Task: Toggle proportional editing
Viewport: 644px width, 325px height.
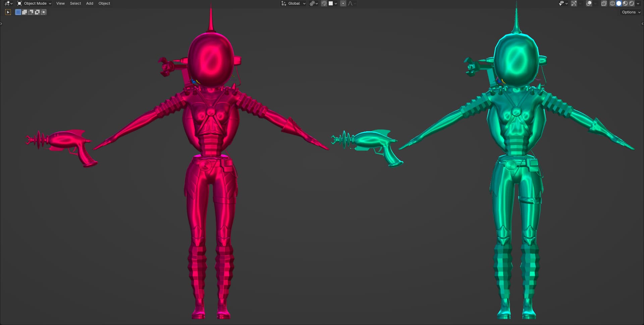Action: tap(343, 3)
